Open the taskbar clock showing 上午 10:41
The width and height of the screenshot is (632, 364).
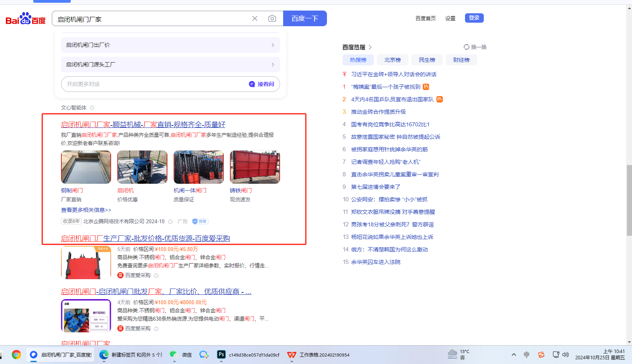(600, 355)
